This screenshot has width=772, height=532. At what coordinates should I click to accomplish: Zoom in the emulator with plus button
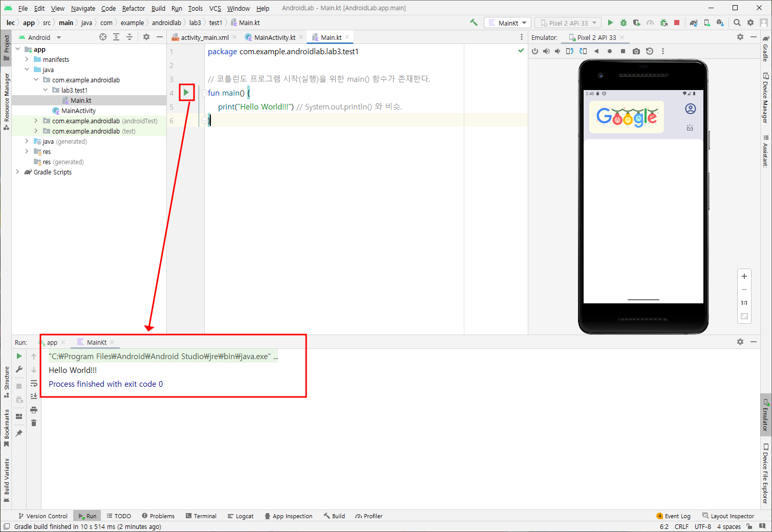[744, 276]
